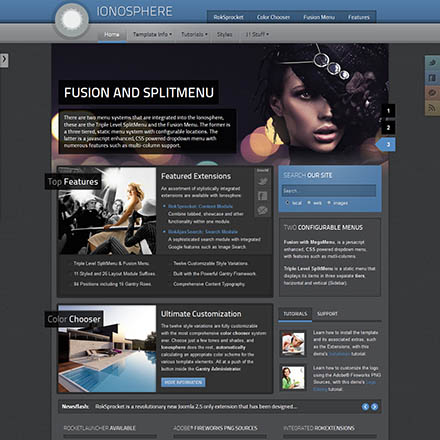Open the Tutorials dropdown menu

tap(194, 34)
